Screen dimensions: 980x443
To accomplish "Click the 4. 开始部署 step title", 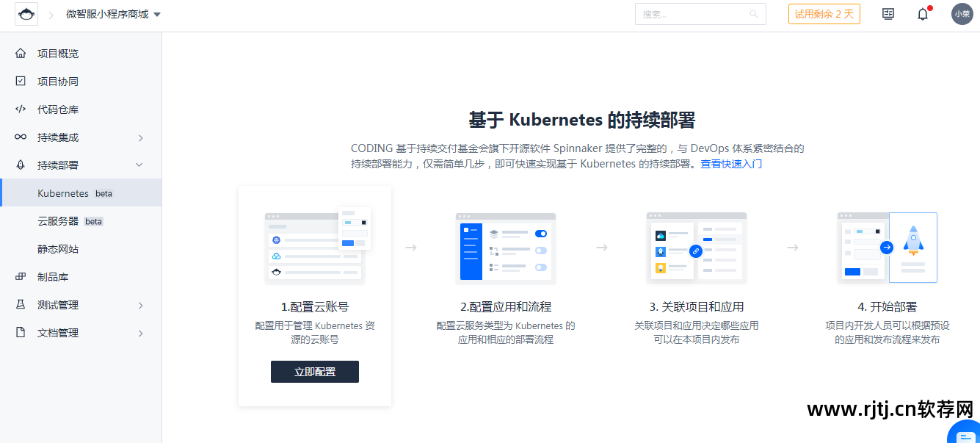I will tap(888, 307).
